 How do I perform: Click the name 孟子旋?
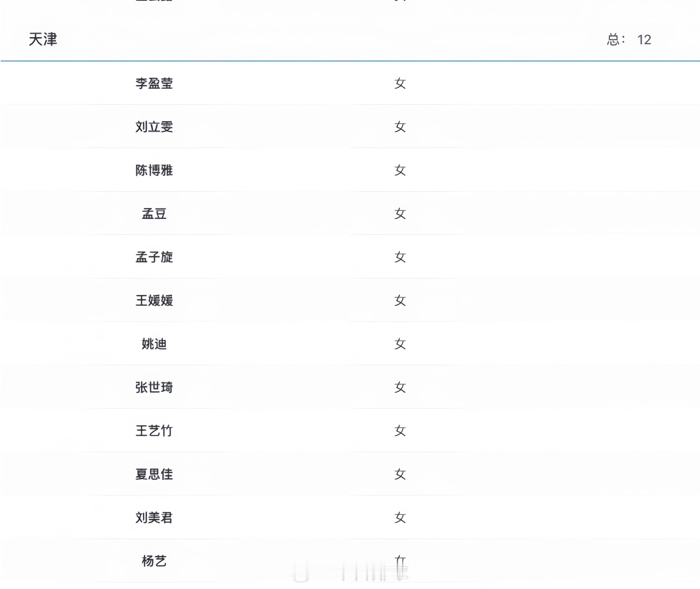point(154,257)
